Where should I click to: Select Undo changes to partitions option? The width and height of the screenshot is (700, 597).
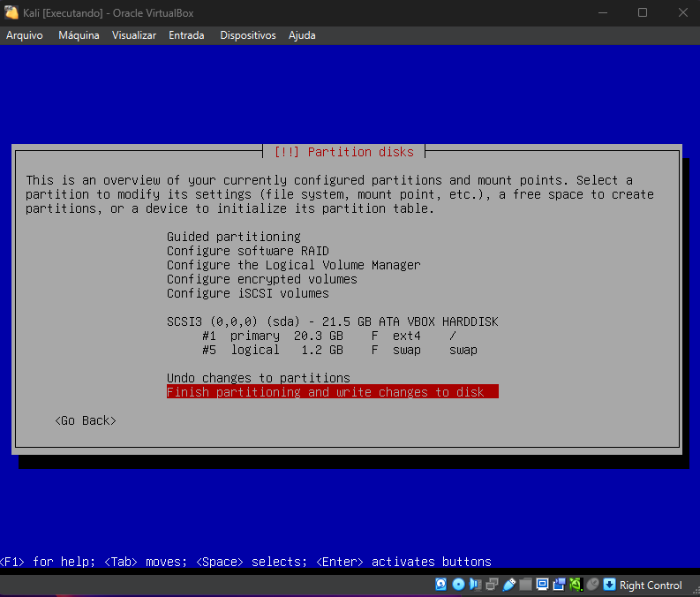point(258,378)
